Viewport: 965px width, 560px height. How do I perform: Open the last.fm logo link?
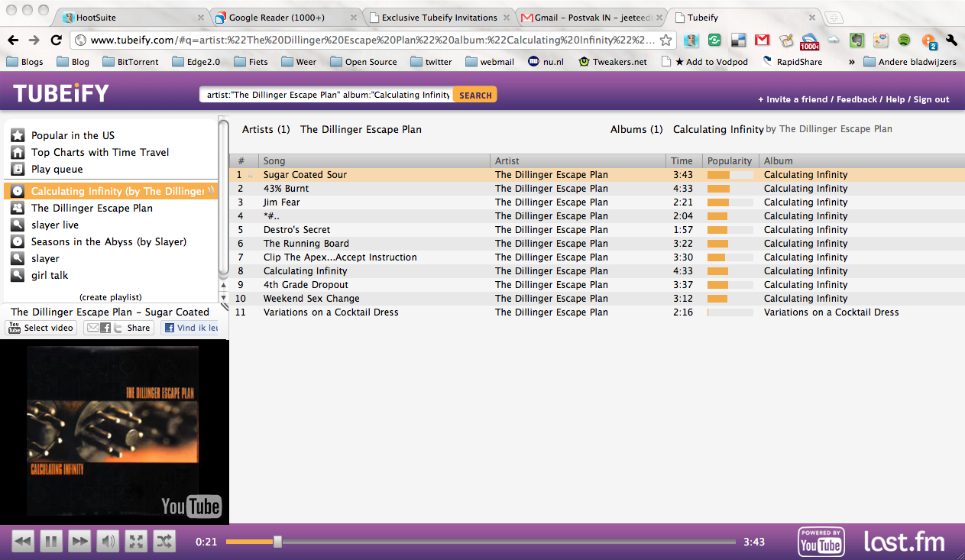coord(904,542)
